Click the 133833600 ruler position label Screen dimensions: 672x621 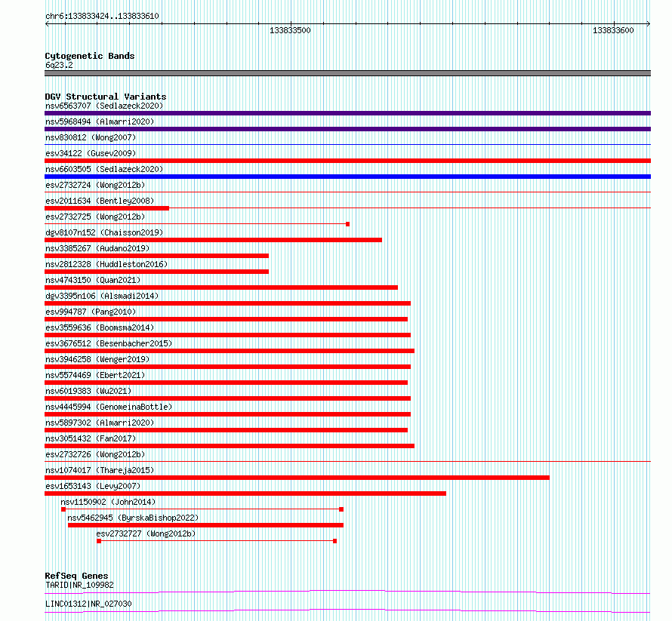[613, 30]
